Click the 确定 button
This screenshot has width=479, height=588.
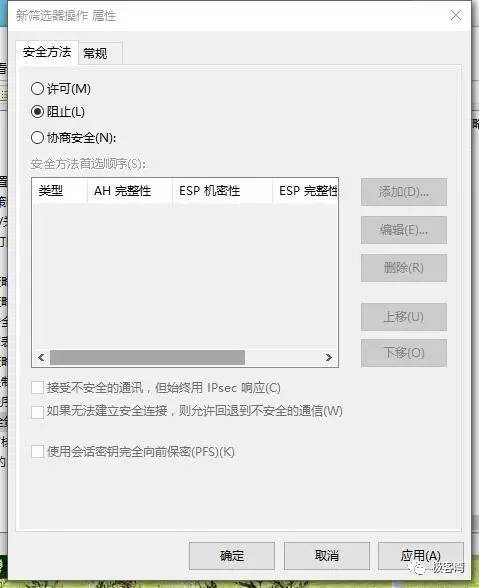coord(232,555)
